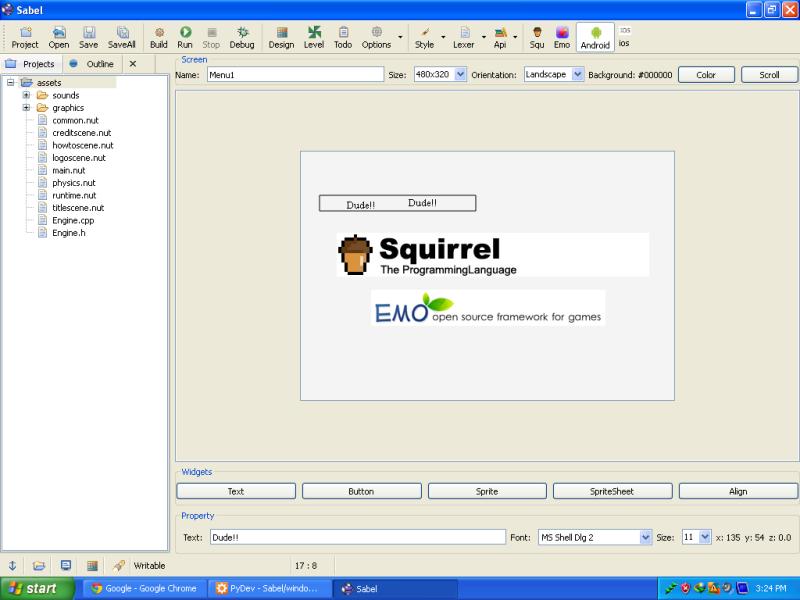Open the Design view icon
The height and width of the screenshot is (600, 800).
point(282,38)
